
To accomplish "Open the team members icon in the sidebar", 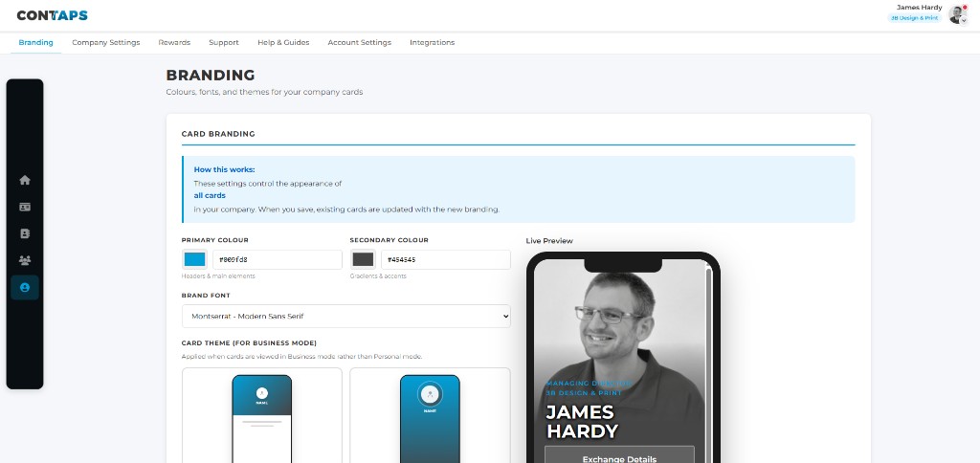I will (24, 260).
